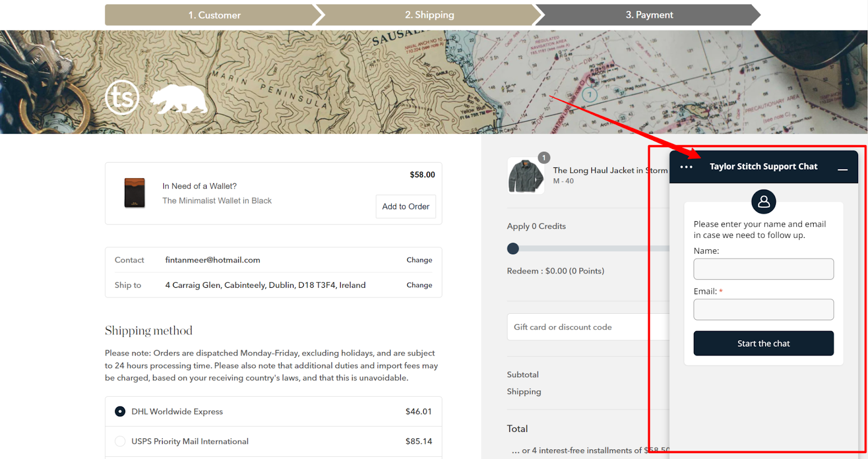Focus the Gift card or discount code field

point(588,327)
